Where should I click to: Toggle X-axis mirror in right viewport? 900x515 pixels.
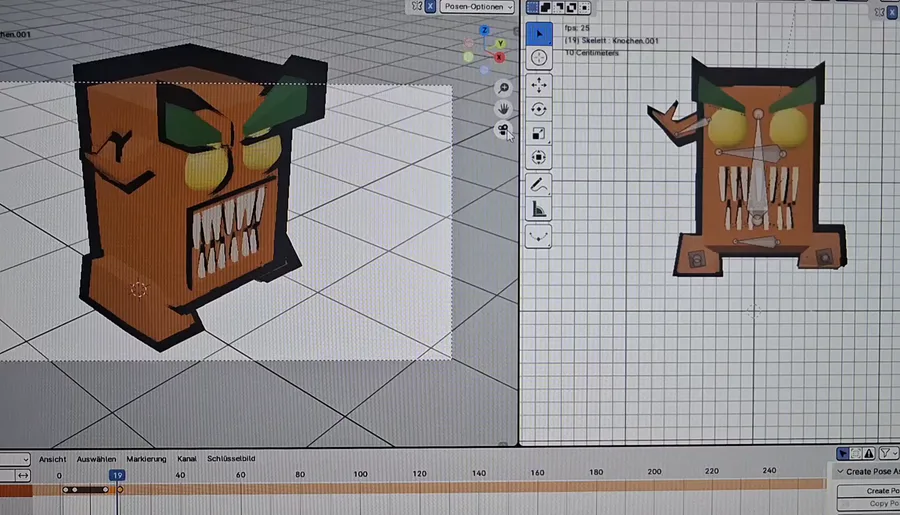893,12
